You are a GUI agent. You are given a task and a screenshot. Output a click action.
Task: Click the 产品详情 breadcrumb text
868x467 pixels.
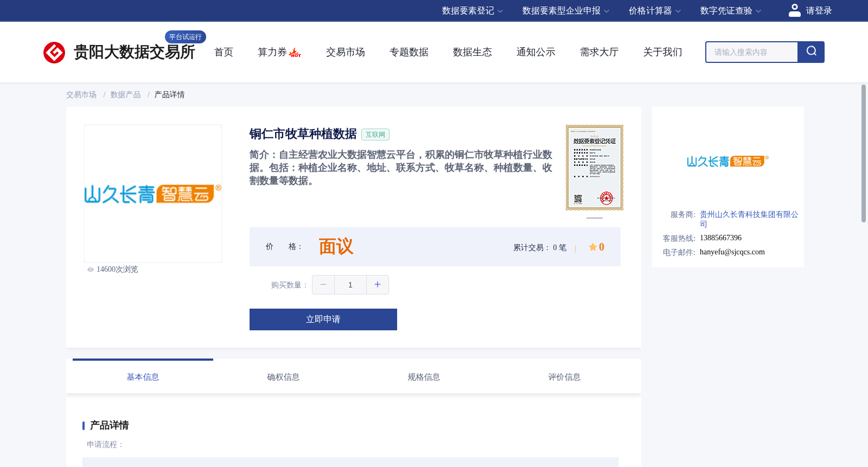coord(170,95)
